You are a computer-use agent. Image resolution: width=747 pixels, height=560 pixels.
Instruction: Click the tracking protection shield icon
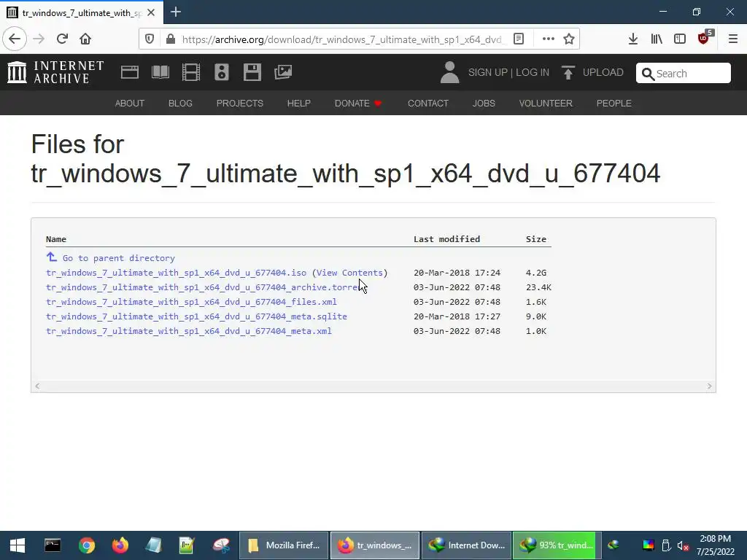point(150,39)
